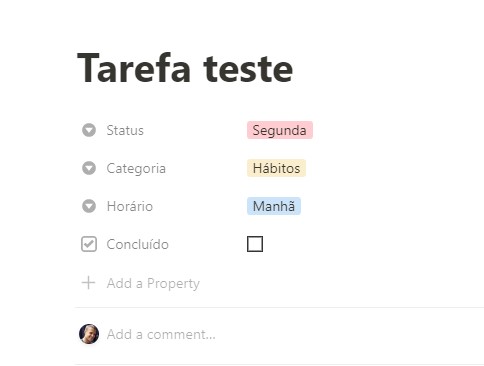The height and width of the screenshot is (366, 484).
Task: Open the Concluído property name menu
Action: click(137, 244)
